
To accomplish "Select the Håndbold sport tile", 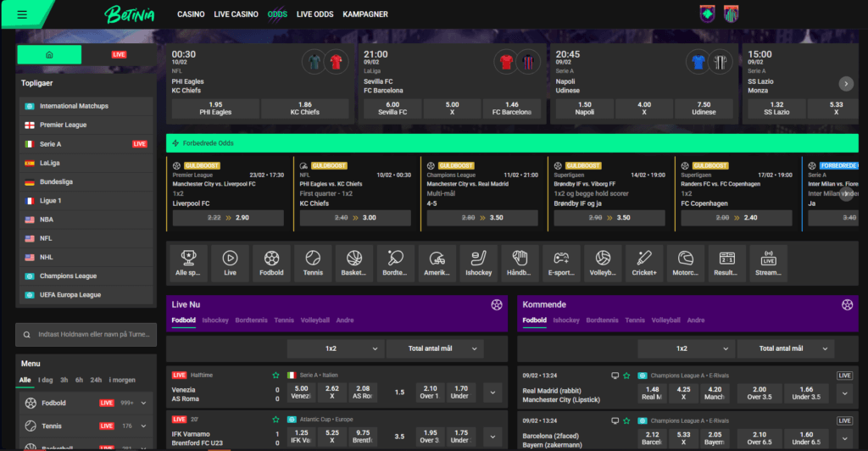I will pos(520,263).
